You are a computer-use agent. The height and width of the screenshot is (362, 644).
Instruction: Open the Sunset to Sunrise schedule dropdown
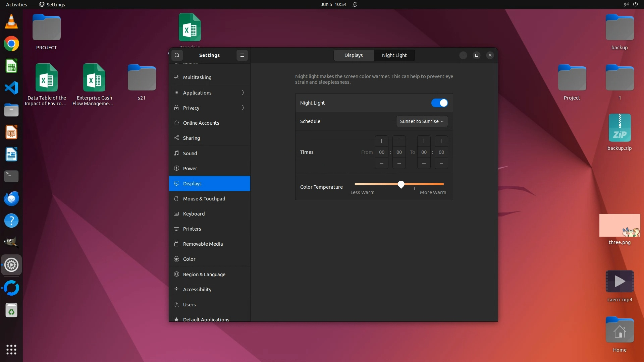422,121
